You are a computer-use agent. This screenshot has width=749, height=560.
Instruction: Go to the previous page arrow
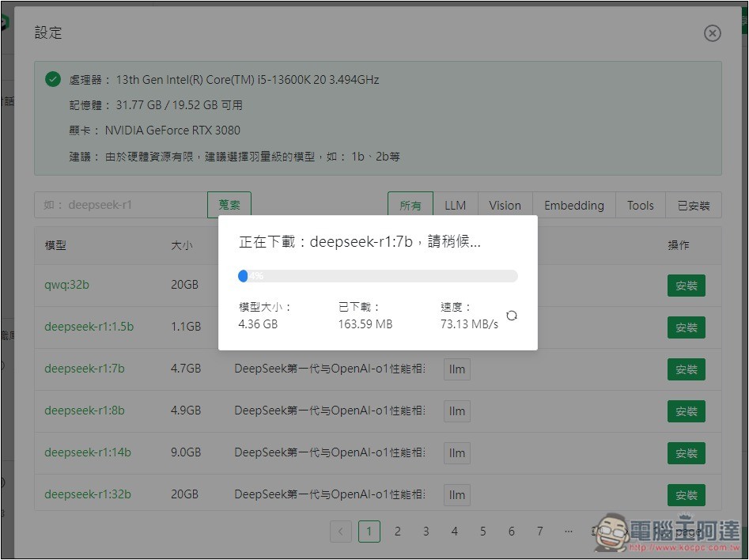[341, 532]
